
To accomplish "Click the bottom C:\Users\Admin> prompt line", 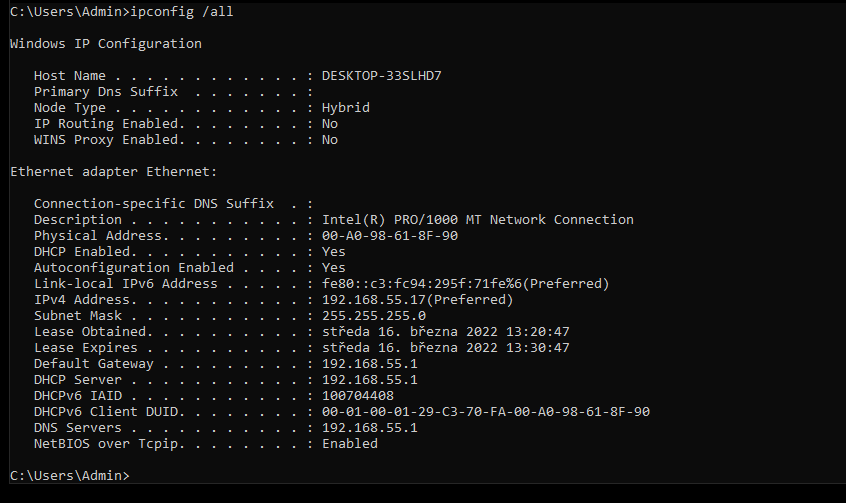I will 69,475.
